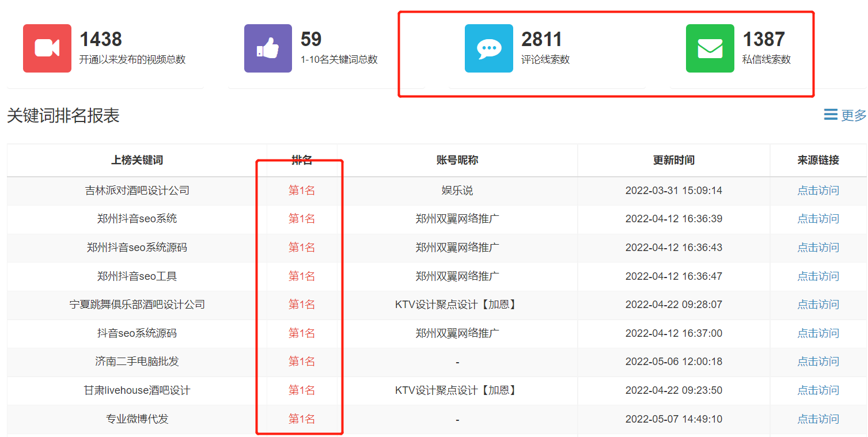Open the 更多 link for more keywords
The width and height of the screenshot is (868, 437).
pos(854,115)
